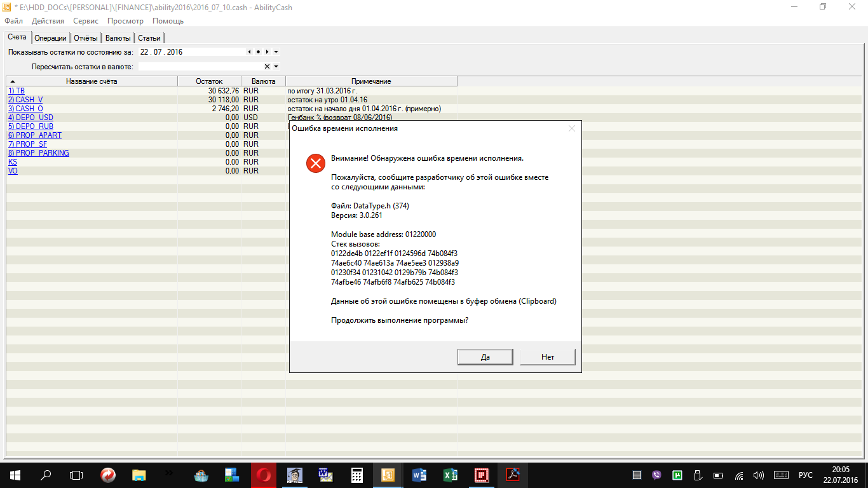
Task: Open Calculator from the taskbar
Action: pos(356,475)
